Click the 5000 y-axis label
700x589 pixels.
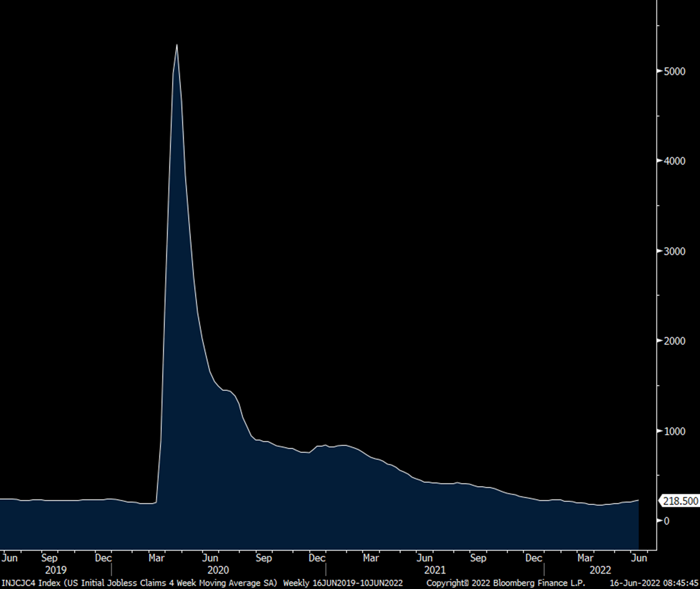coord(675,71)
